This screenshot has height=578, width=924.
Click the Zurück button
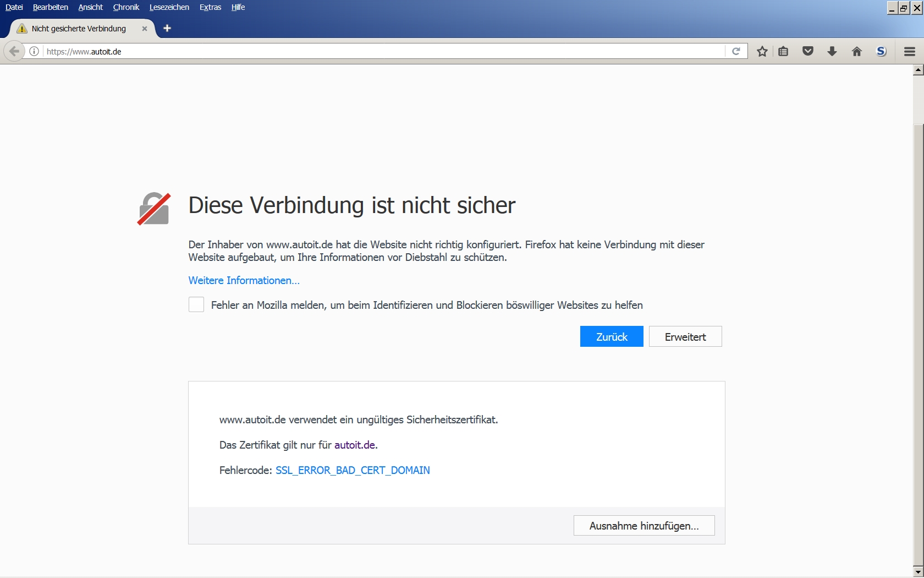[612, 337]
